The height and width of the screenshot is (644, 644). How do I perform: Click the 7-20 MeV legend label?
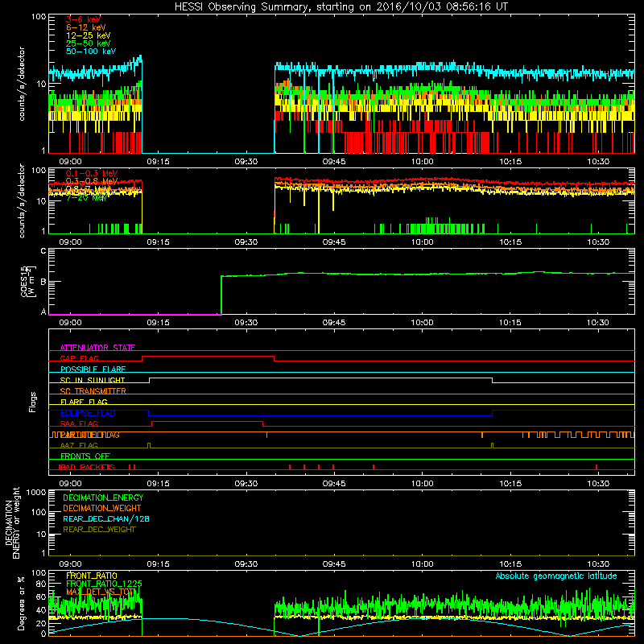87,197
